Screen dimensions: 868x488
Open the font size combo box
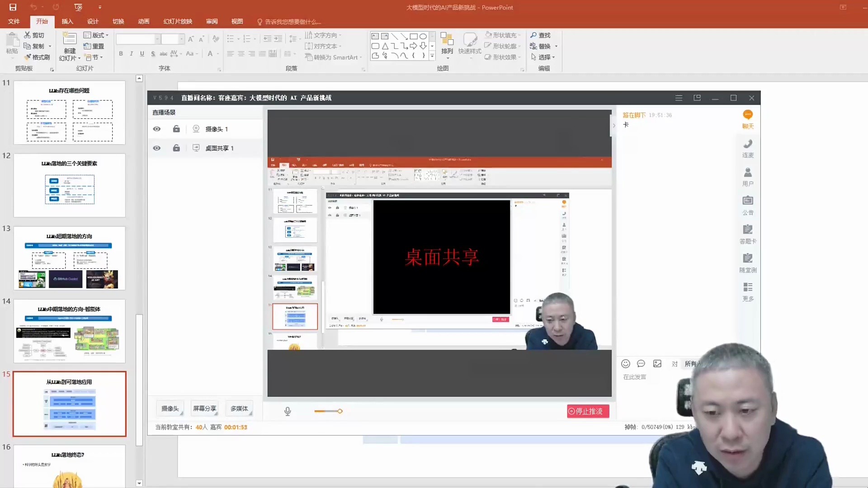(173, 39)
